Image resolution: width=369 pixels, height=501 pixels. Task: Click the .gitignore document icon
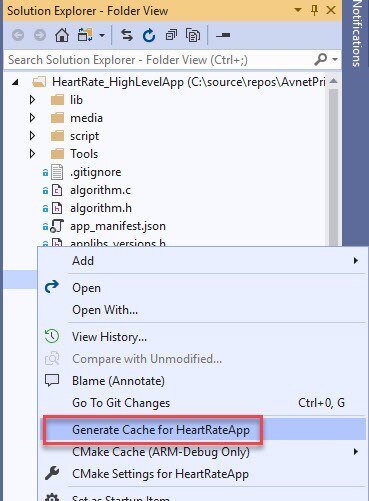[57, 172]
